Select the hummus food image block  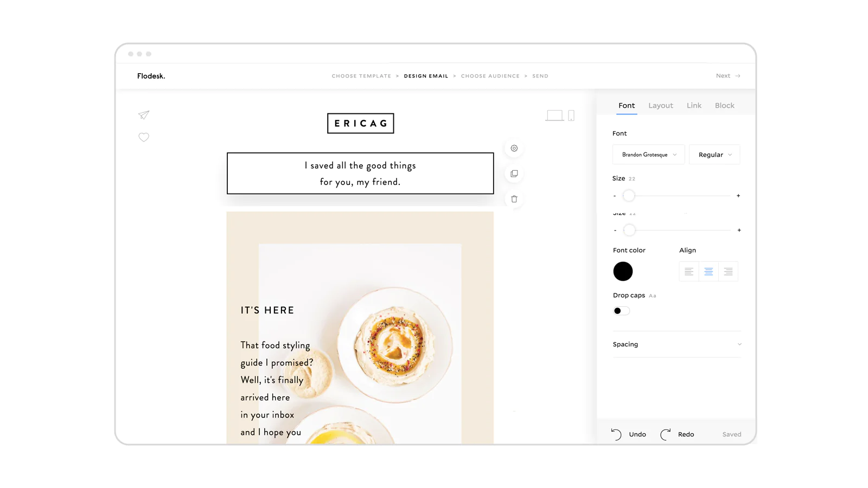point(360,328)
